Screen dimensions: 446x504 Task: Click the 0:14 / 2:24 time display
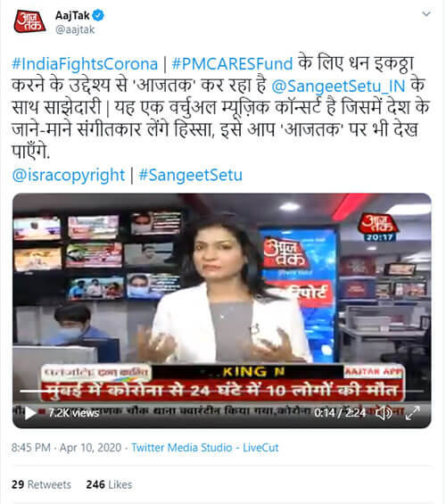[x=340, y=413]
